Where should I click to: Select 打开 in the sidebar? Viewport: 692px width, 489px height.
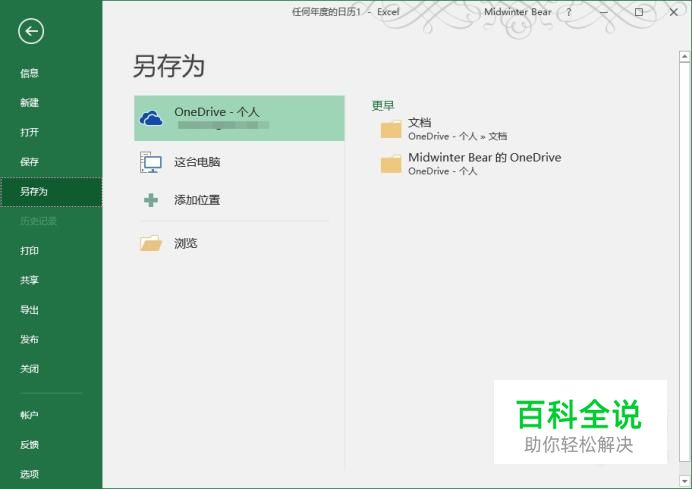pos(51,132)
